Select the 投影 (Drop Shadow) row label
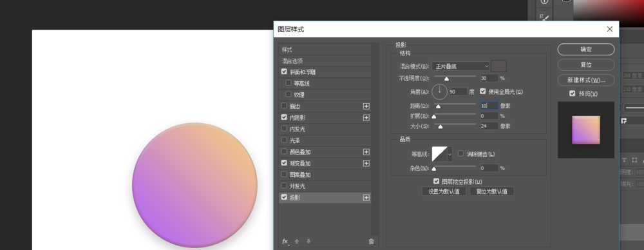 295,198
